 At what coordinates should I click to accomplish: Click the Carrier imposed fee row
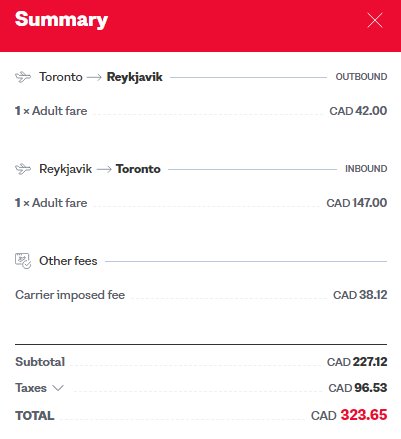(201, 295)
